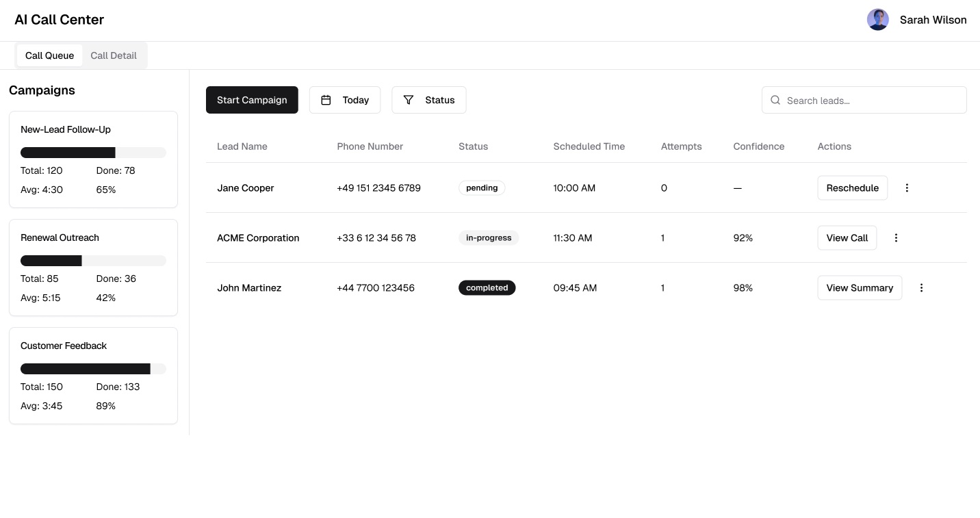The width and height of the screenshot is (980, 518).
Task: Click scheduled time 10:00 AM
Action: pyautogui.click(x=574, y=187)
